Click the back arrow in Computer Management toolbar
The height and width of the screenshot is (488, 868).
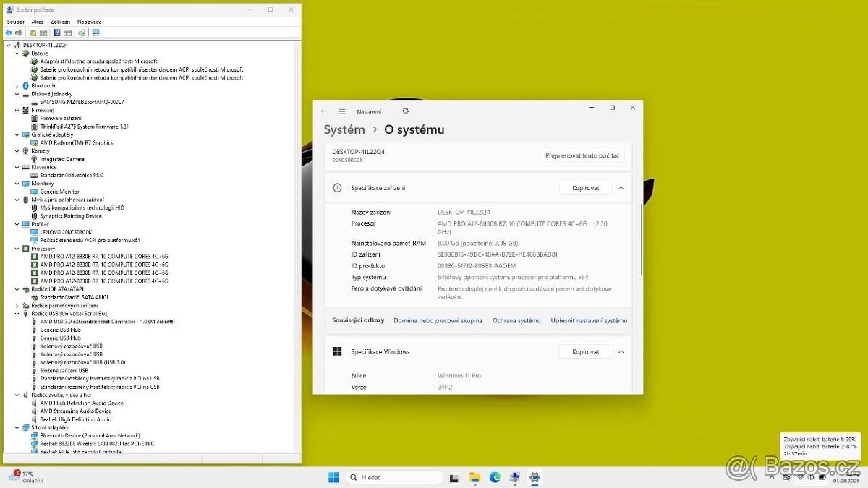pyautogui.click(x=8, y=33)
